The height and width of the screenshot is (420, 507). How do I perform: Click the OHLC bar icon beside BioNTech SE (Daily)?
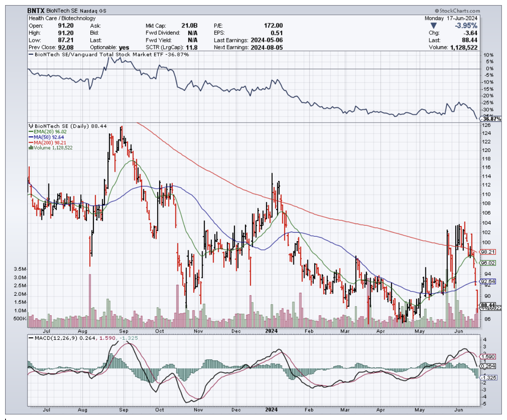click(30, 126)
